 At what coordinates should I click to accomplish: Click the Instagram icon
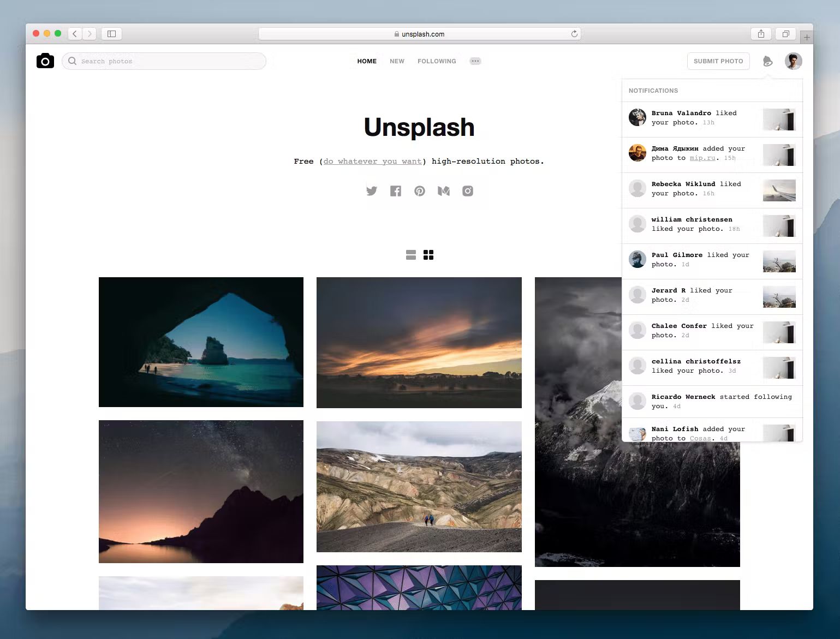point(467,190)
